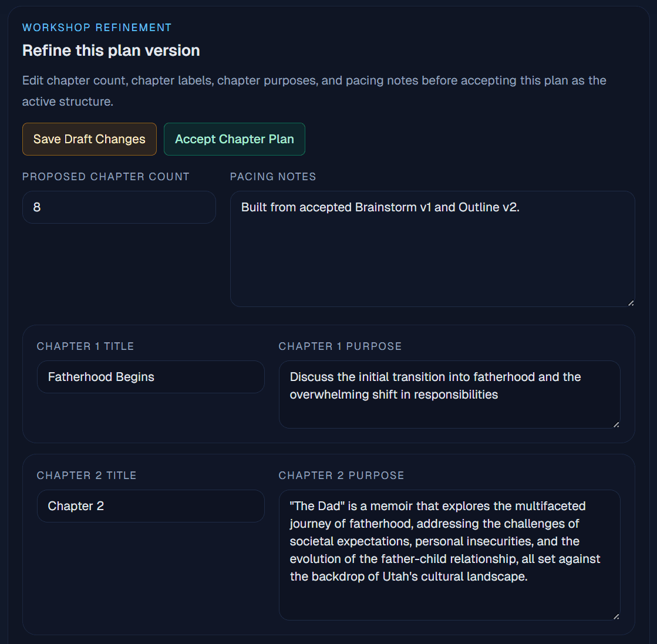Screen dimensions: 657x644
Task: Click the Accept Chapter Plan button
Action: tap(234, 139)
